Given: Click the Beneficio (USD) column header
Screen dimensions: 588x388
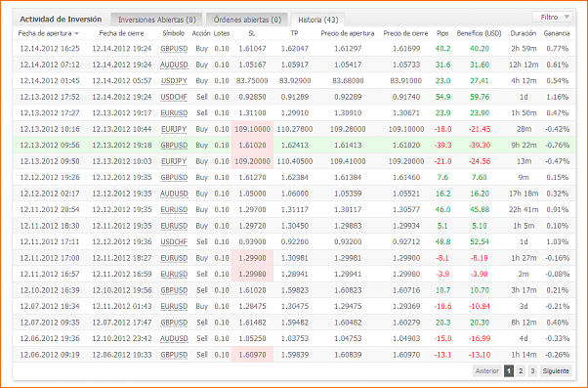Looking at the screenshot, I should (x=479, y=33).
